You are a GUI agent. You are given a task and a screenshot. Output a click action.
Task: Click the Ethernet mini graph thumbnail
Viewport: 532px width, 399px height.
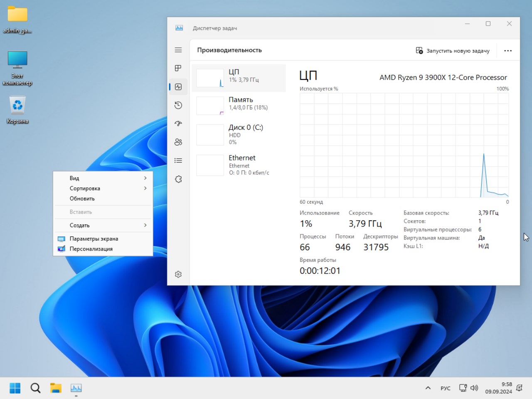point(210,165)
